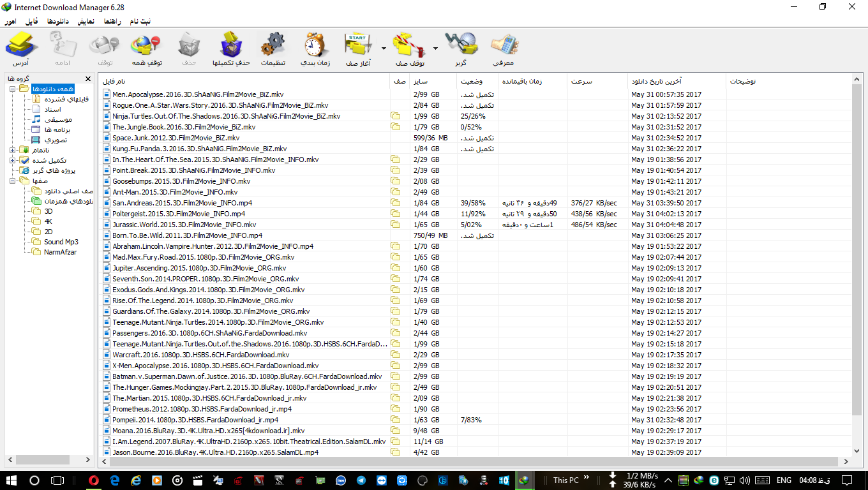Viewport: 868px width, 490px height.
Task: Open the Action Center notification icon
Action: 847,480
